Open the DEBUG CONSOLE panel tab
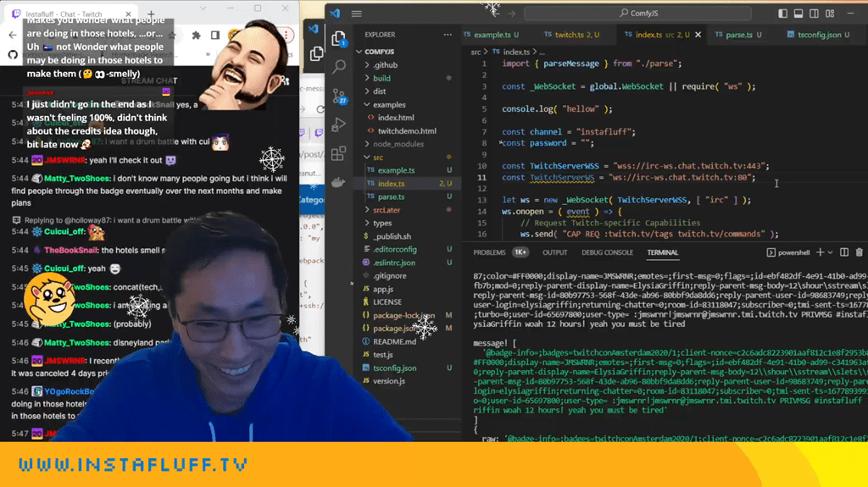This screenshot has height=487, width=868. [x=607, y=252]
